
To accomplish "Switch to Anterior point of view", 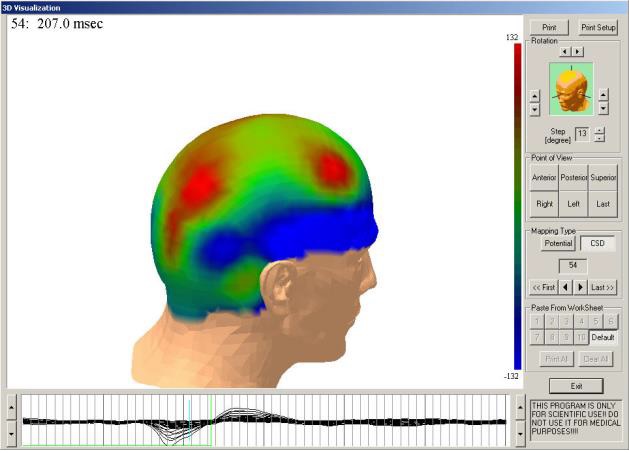I will 544,178.
